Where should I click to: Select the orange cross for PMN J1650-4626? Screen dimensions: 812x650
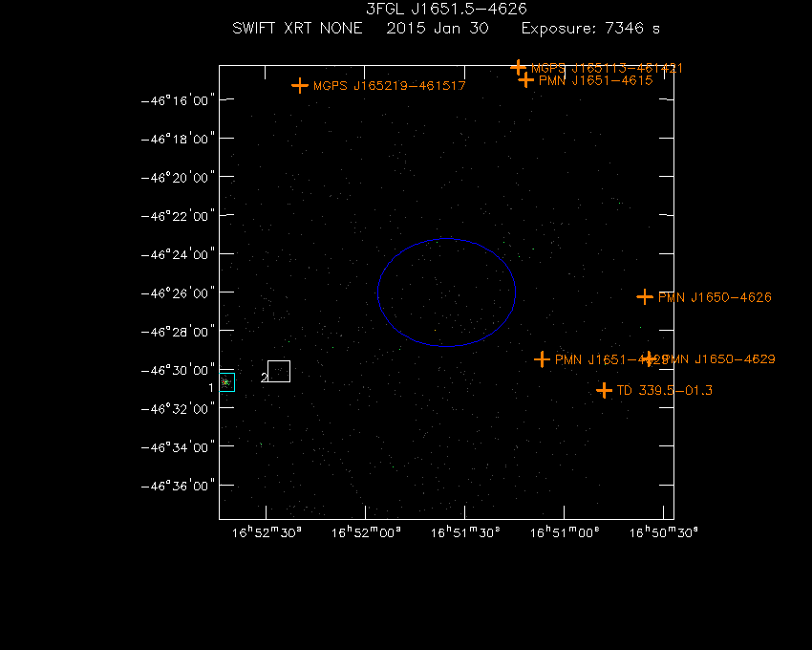[x=644, y=297]
